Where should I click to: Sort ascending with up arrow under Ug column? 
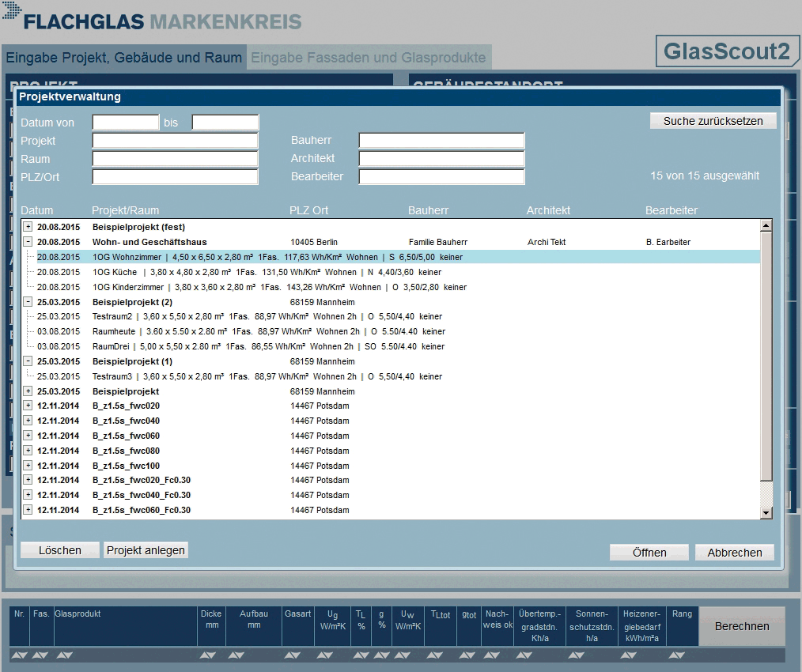(x=320, y=655)
